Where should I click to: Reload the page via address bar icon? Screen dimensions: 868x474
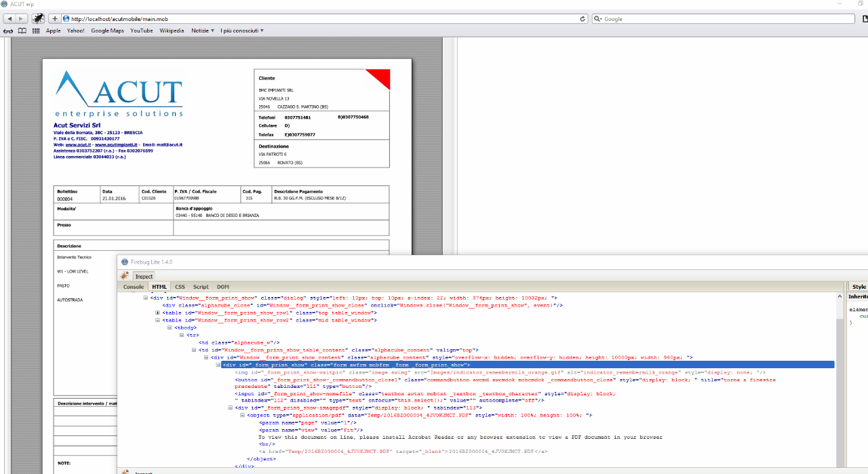pos(584,18)
